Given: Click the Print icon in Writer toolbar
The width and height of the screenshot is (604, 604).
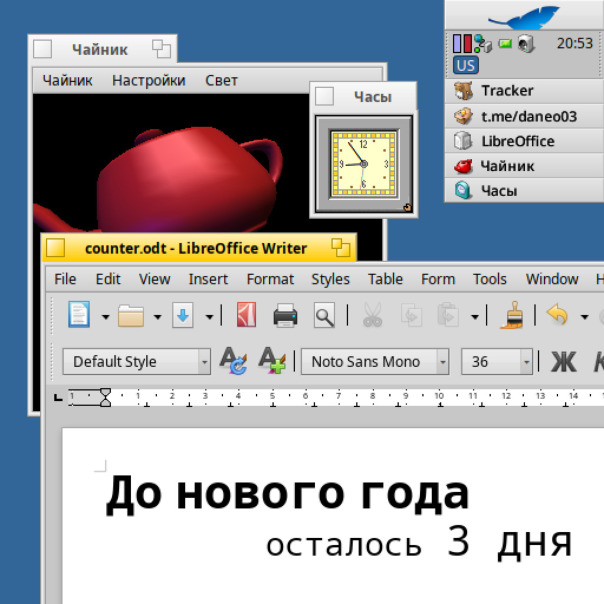Looking at the screenshot, I should click(285, 315).
